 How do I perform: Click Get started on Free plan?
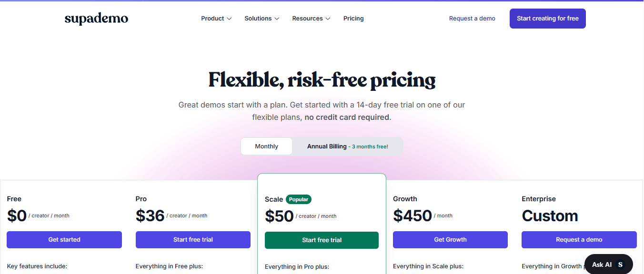coord(64,240)
